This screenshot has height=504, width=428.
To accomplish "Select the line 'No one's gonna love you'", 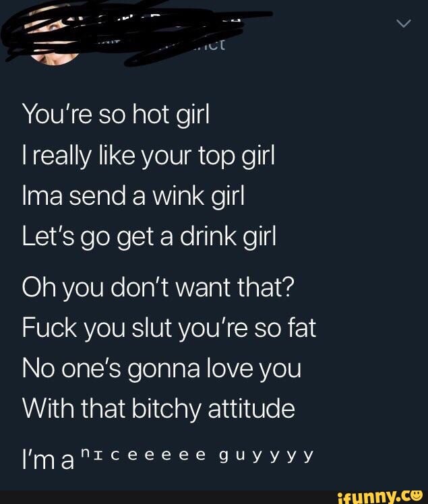I will click(162, 369).
